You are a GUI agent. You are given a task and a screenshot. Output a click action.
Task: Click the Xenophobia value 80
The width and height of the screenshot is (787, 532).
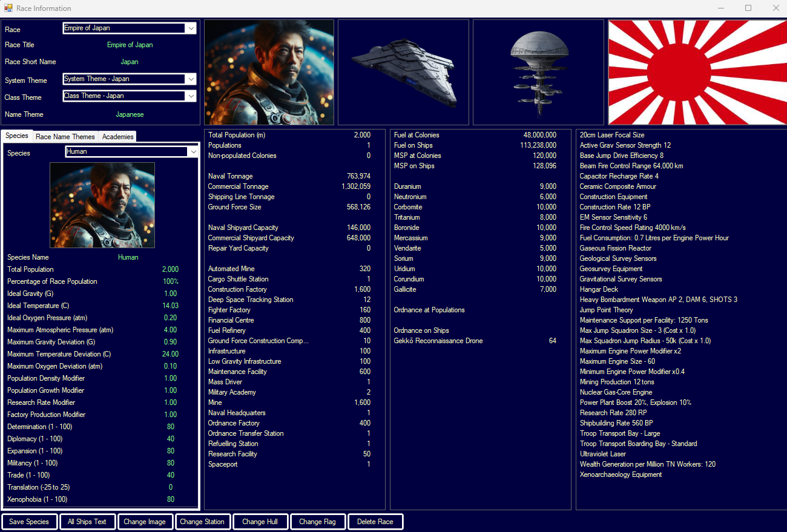[171, 499]
